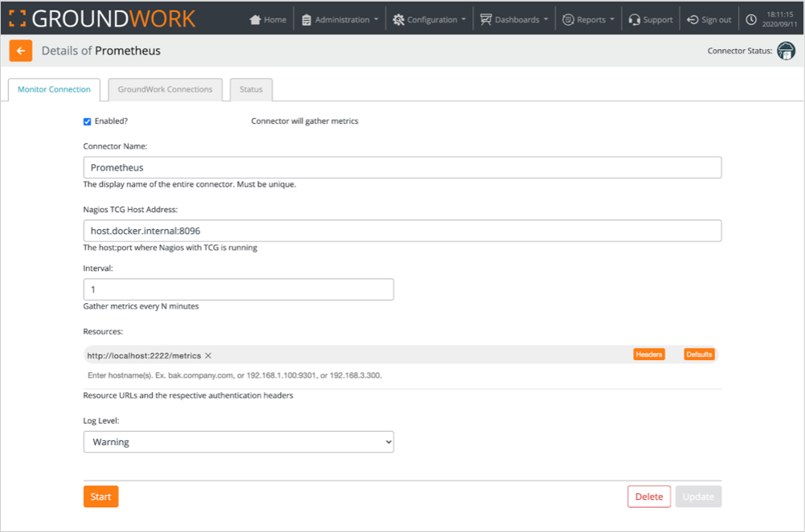Click the Interval input field

(238, 289)
